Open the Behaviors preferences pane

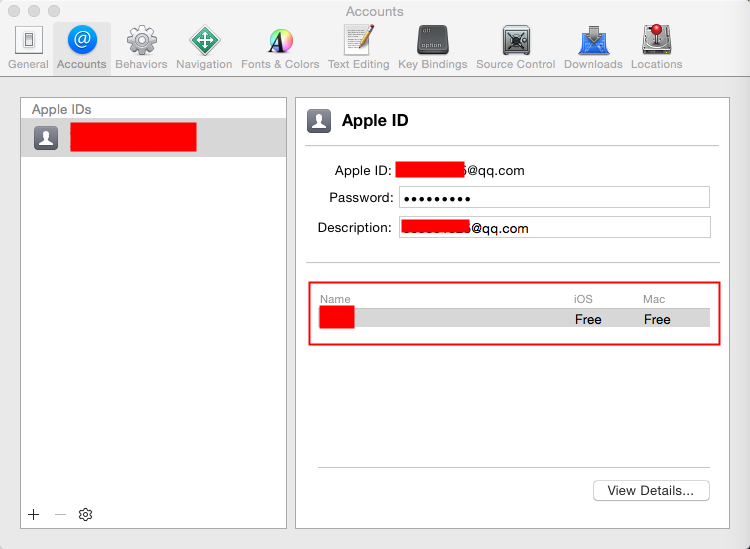[x=141, y=48]
